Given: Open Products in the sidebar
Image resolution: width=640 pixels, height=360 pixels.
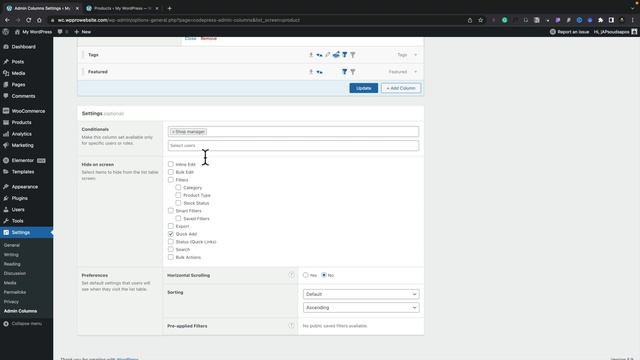Looking at the screenshot, I should tap(27, 122).
